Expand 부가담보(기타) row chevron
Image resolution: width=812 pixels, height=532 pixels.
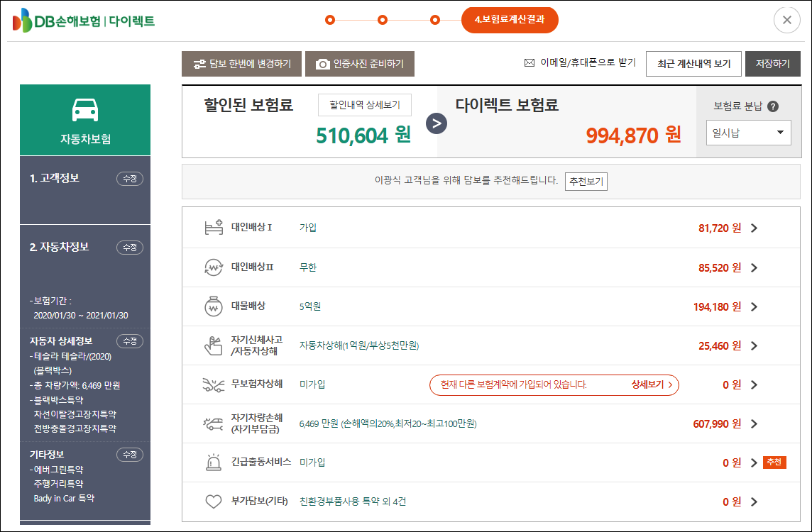pos(754,501)
